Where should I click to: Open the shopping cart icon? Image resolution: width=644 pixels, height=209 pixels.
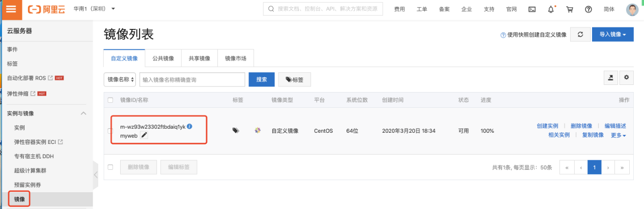click(x=570, y=9)
